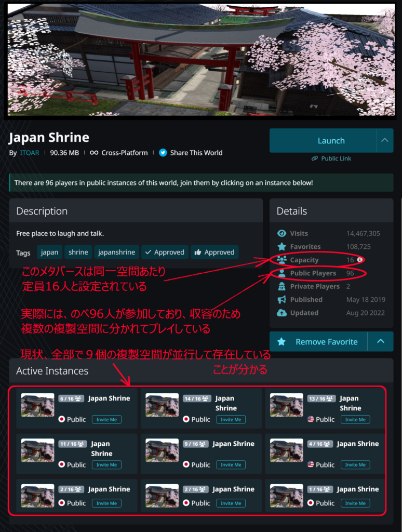Select the shrine tag

78,252
